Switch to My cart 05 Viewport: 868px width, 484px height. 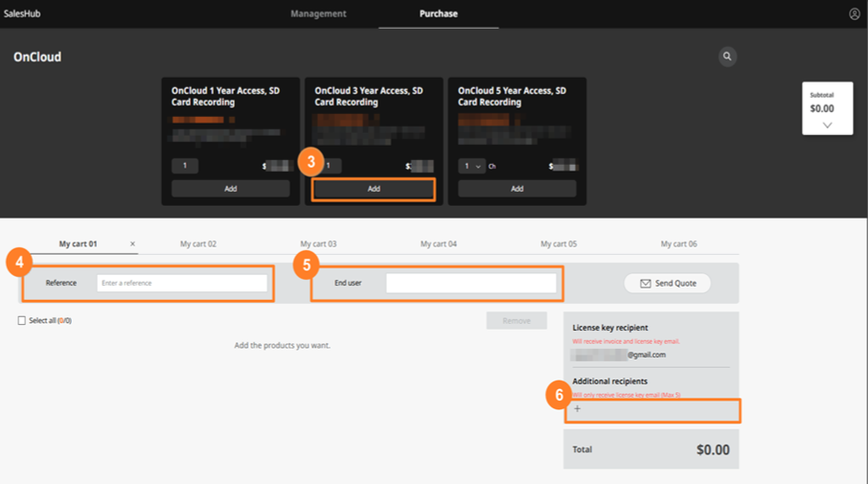coord(559,243)
